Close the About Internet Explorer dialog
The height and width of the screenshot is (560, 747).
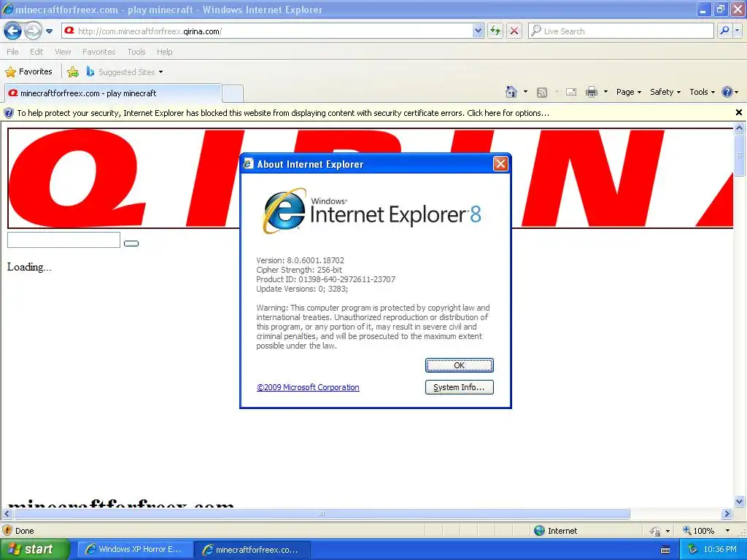click(x=500, y=164)
